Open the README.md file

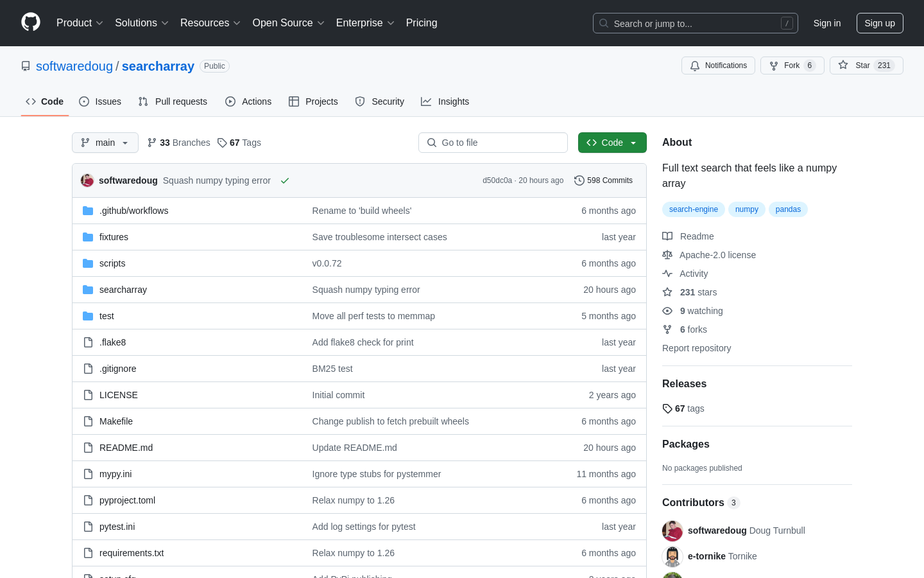[126, 448]
